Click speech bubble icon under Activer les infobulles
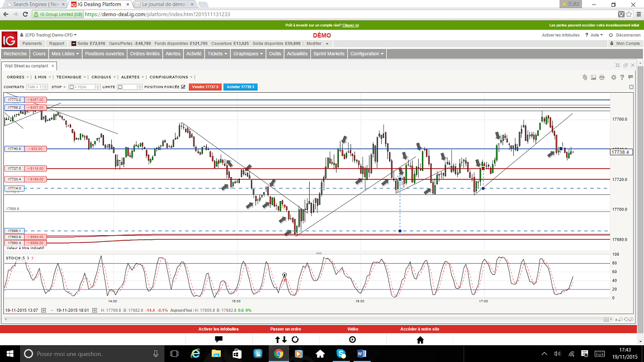The height and width of the screenshot is (362, 644). [x=219, y=340]
